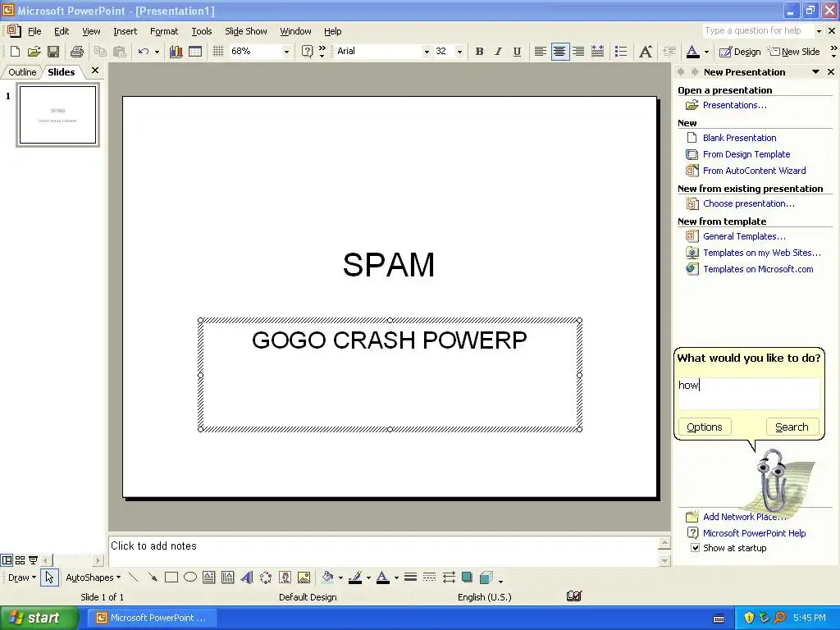840x630 pixels.
Task: Increase font size with large A icon
Action: pos(646,52)
